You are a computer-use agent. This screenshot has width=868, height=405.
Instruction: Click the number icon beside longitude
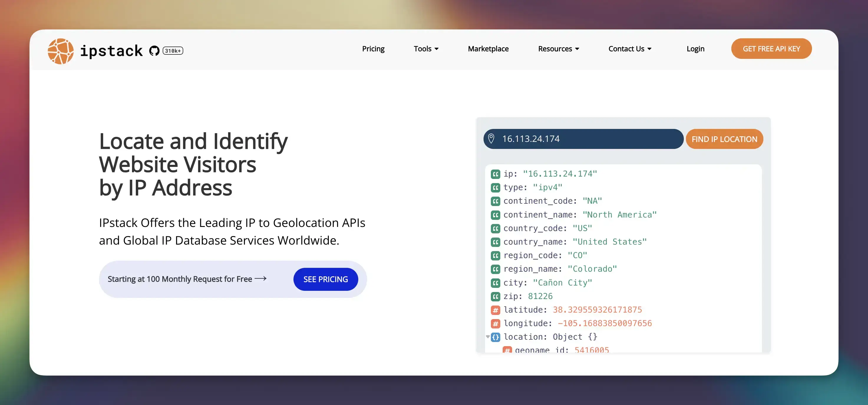(x=495, y=324)
